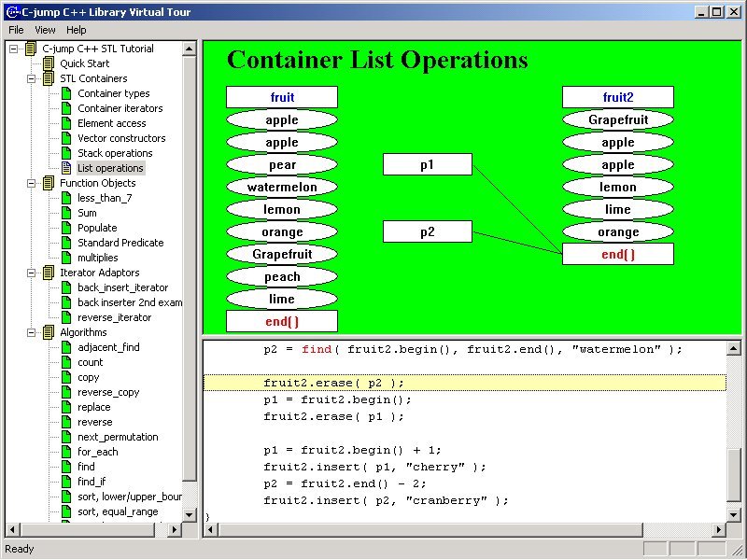Collapse the Algorithms branch
Image resolution: width=747 pixels, height=560 pixels.
(x=31, y=332)
